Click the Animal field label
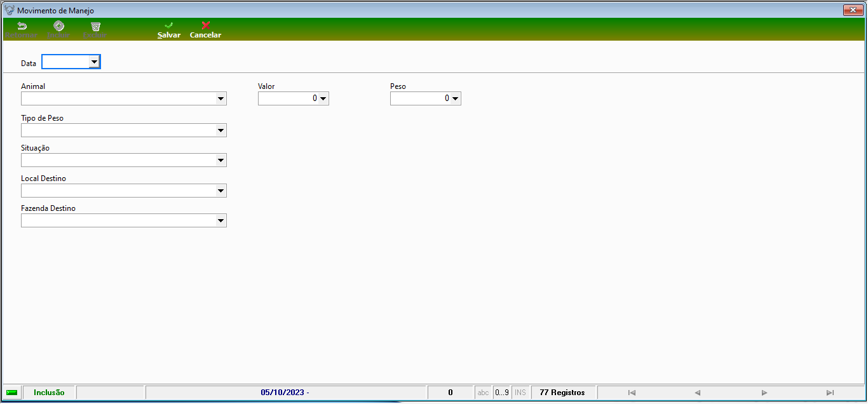This screenshot has height=404, width=868. coord(33,86)
